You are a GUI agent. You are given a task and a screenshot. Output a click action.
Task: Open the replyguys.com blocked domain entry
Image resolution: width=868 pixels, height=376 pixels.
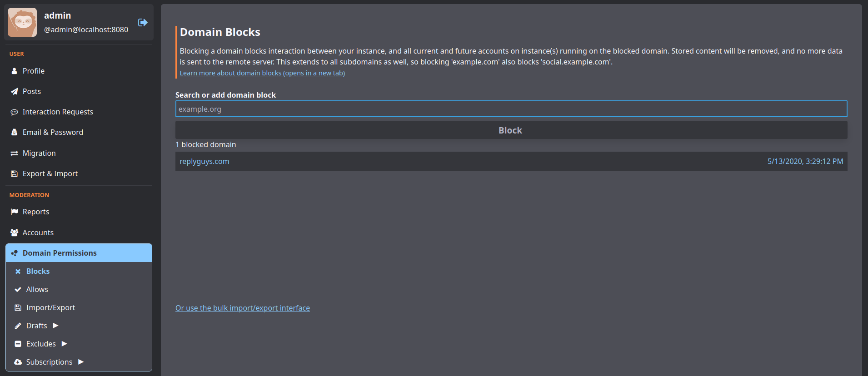pos(205,161)
